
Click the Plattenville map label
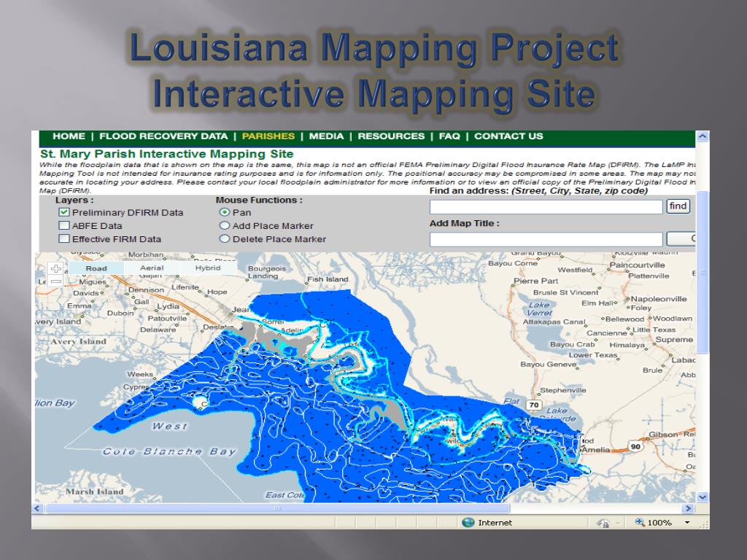649,276
